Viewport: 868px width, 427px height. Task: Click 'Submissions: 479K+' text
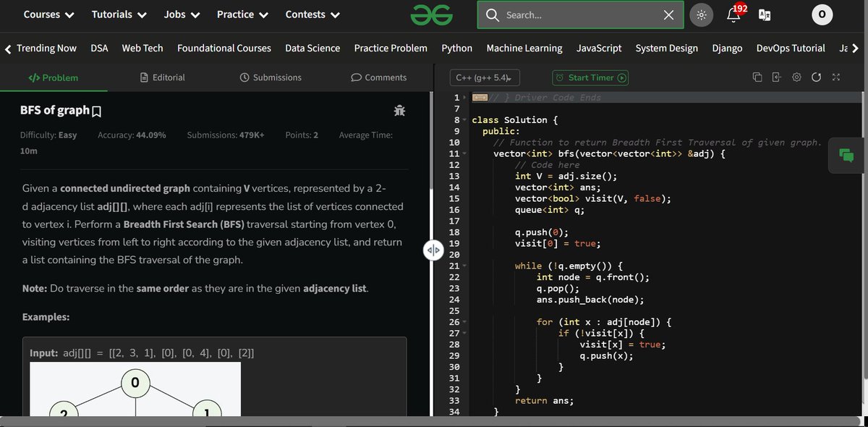click(x=226, y=135)
